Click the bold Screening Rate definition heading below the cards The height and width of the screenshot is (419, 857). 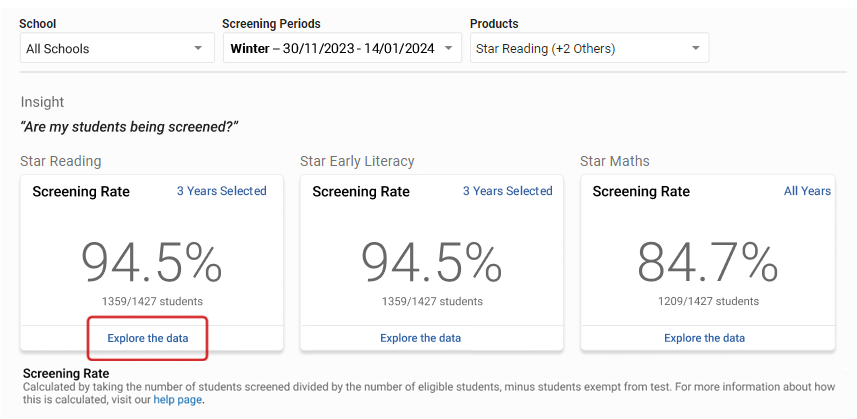(x=66, y=374)
